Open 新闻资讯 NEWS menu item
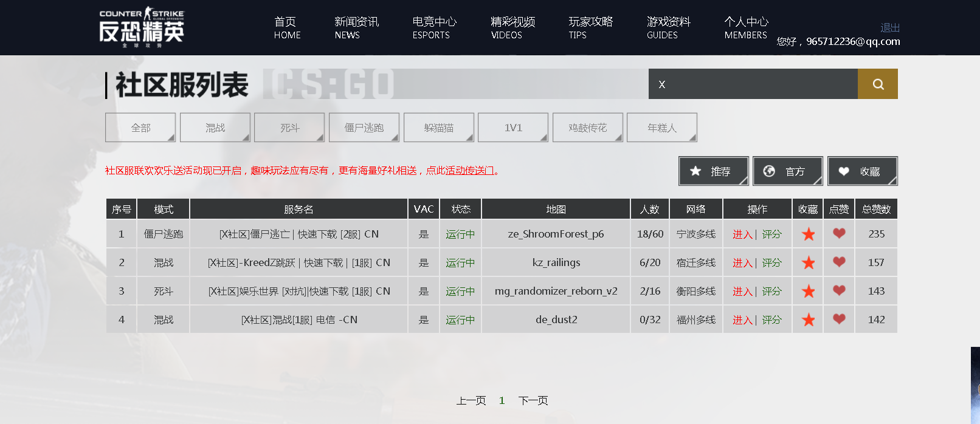 [x=356, y=28]
